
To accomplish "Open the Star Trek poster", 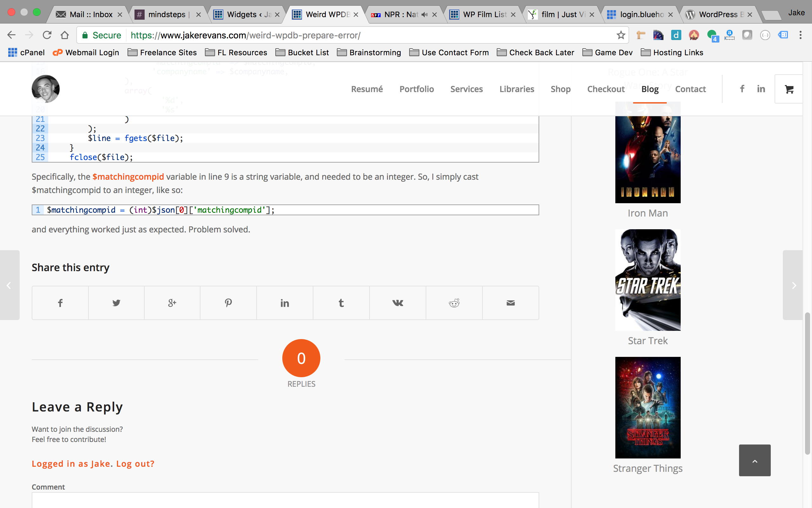I will pos(648,280).
